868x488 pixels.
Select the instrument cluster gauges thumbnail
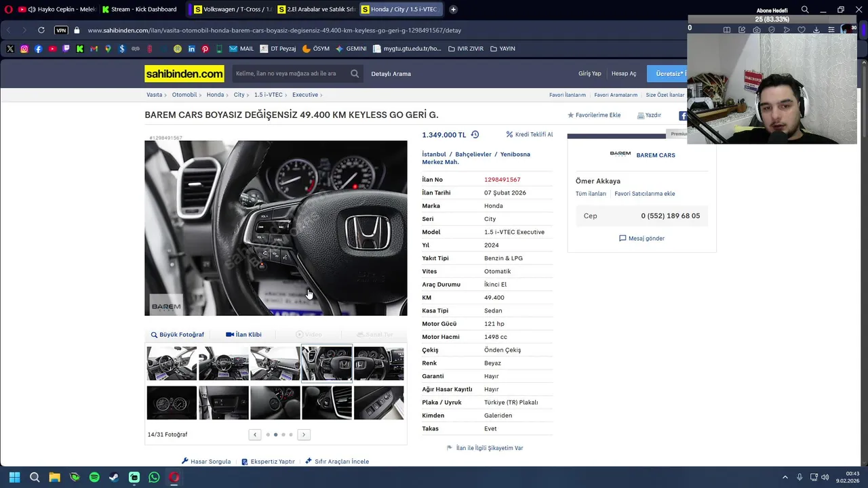pos(172,403)
